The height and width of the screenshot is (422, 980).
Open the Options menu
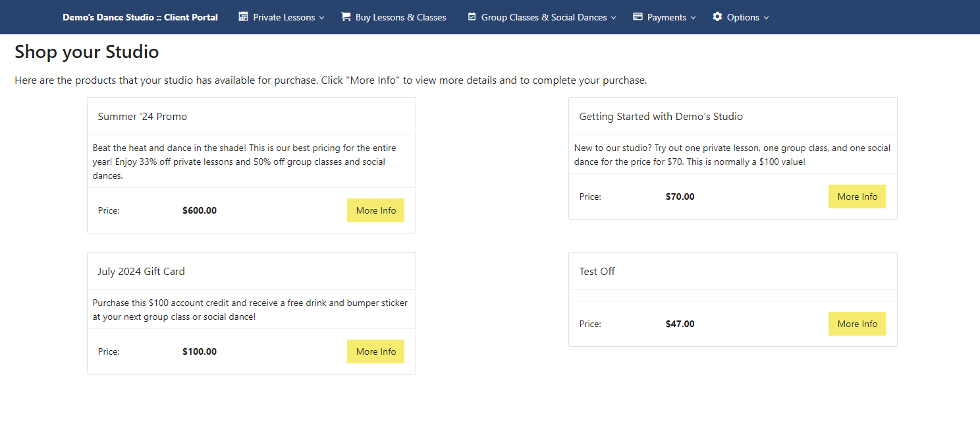[x=741, y=17]
